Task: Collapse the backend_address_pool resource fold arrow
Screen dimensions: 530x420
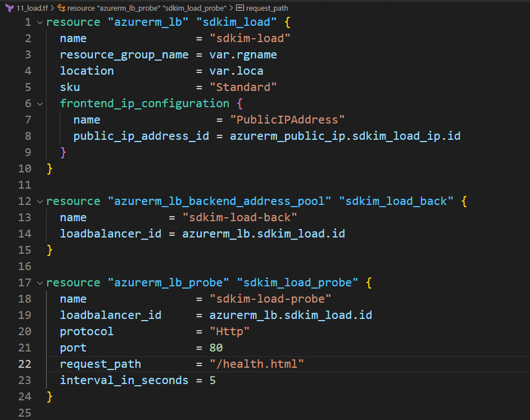Action: point(40,202)
